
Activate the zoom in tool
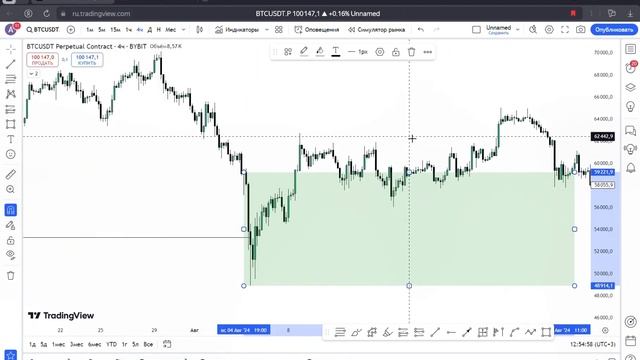(11, 189)
